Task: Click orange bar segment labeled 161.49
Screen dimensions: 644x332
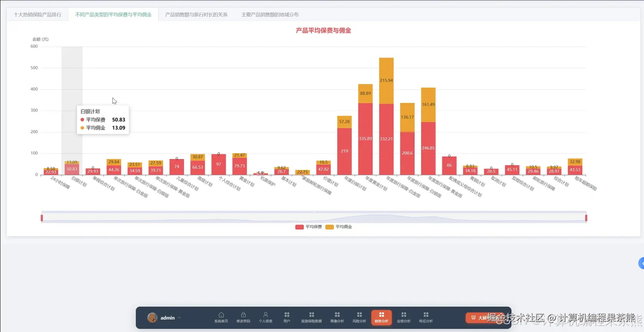Action: (x=428, y=104)
